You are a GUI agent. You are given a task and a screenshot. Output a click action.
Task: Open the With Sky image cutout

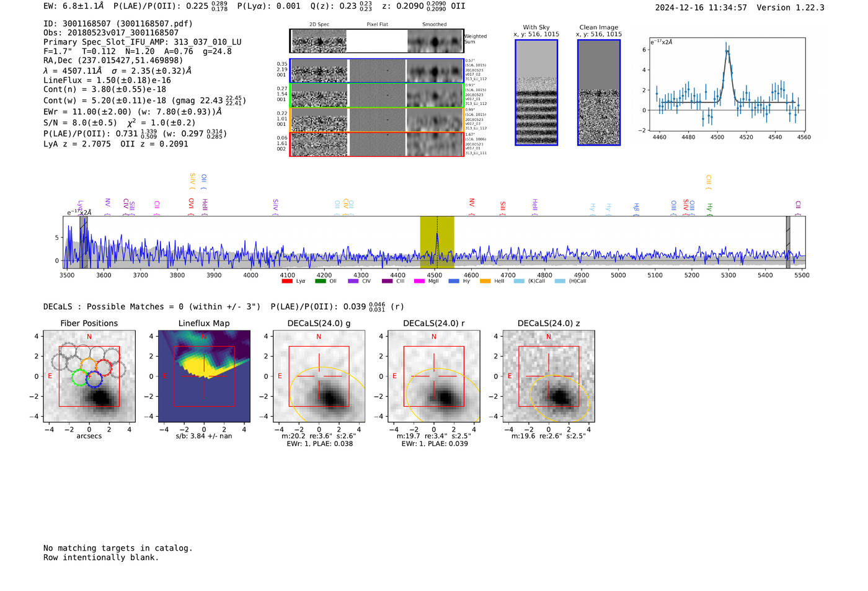[536, 92]
